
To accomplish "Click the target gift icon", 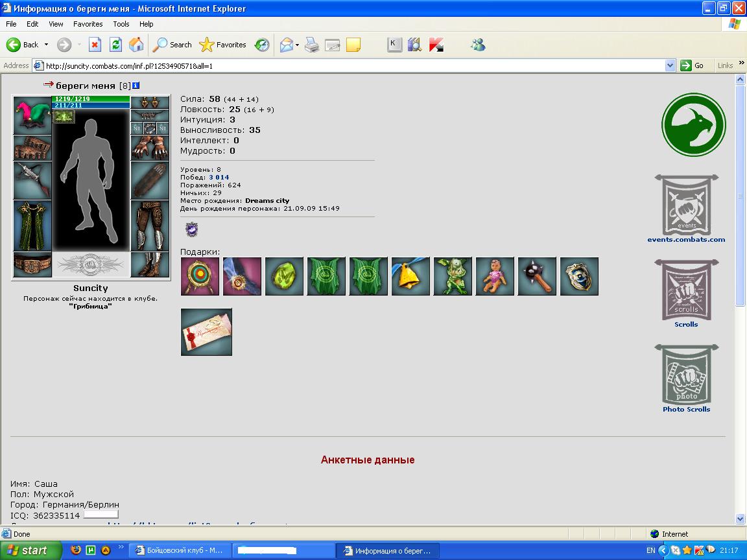I will coord(200,276).
